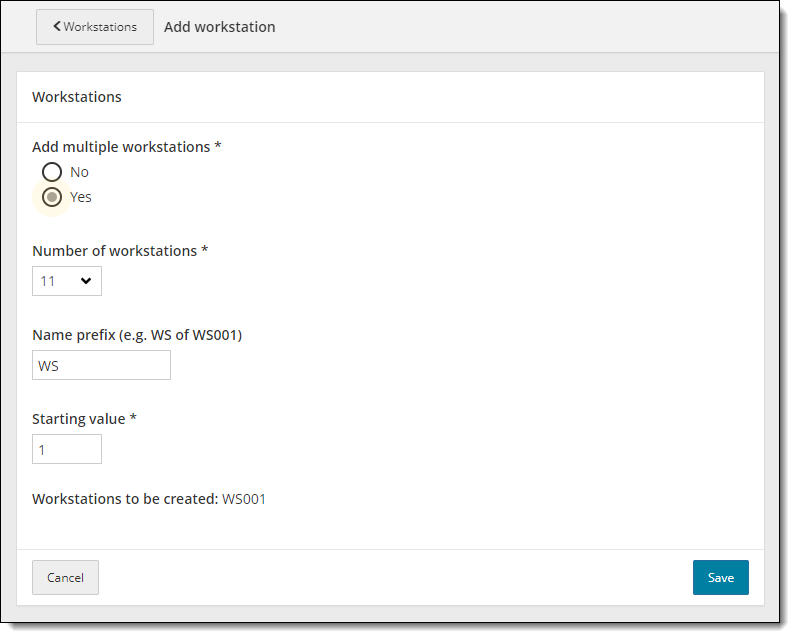The image size is (795, 638).
Task: Go back using the Workstations button
Action: point(95,27)
